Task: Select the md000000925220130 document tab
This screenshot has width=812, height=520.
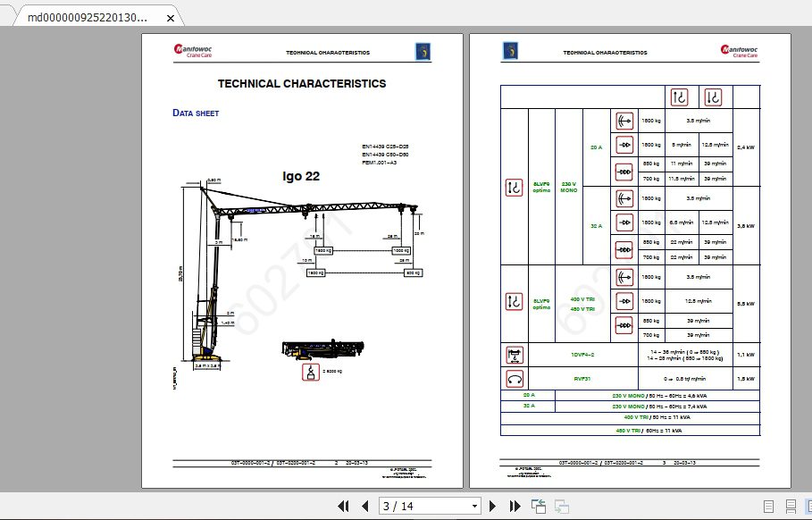Action: pos(89,16)
